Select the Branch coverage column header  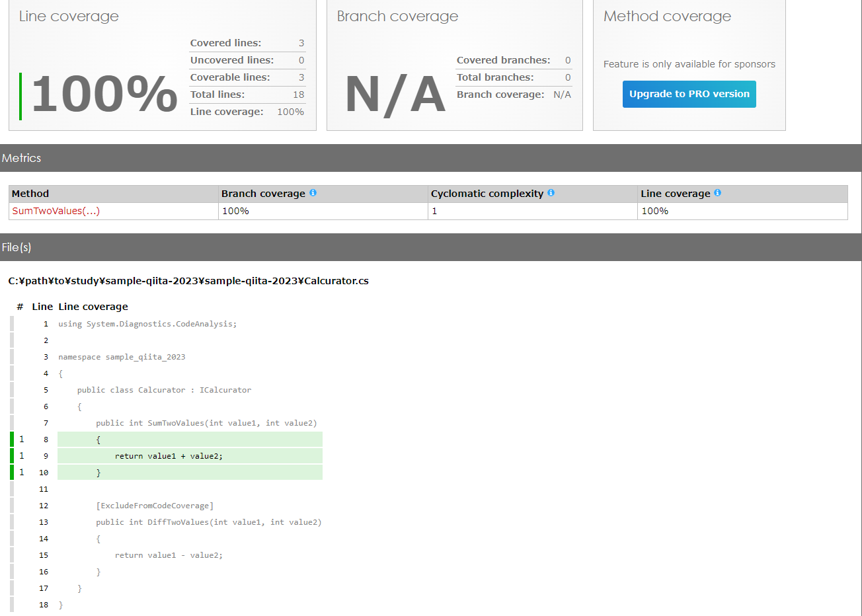(x=323, y=194)
